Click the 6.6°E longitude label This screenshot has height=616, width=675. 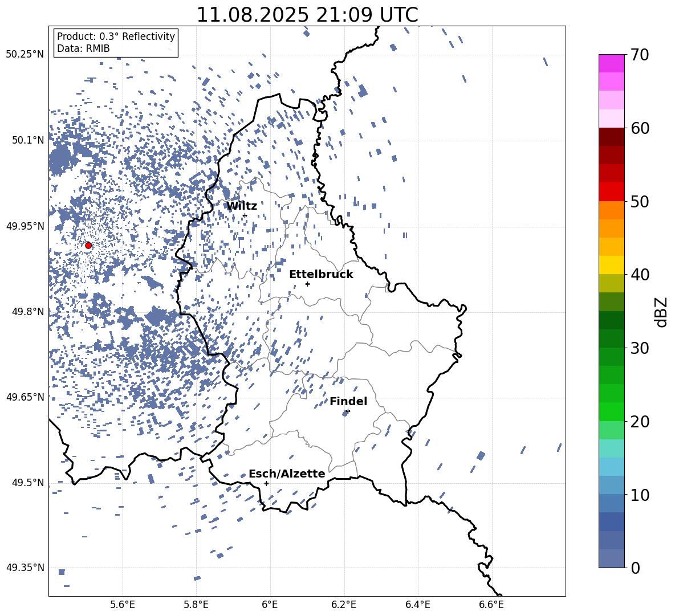point(491,605)
